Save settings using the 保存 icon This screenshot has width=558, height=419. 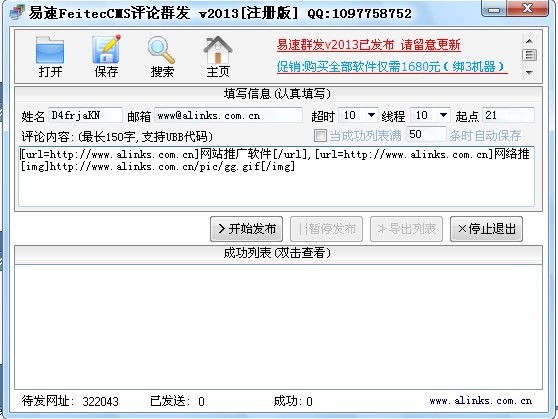(x=106, y=57)
